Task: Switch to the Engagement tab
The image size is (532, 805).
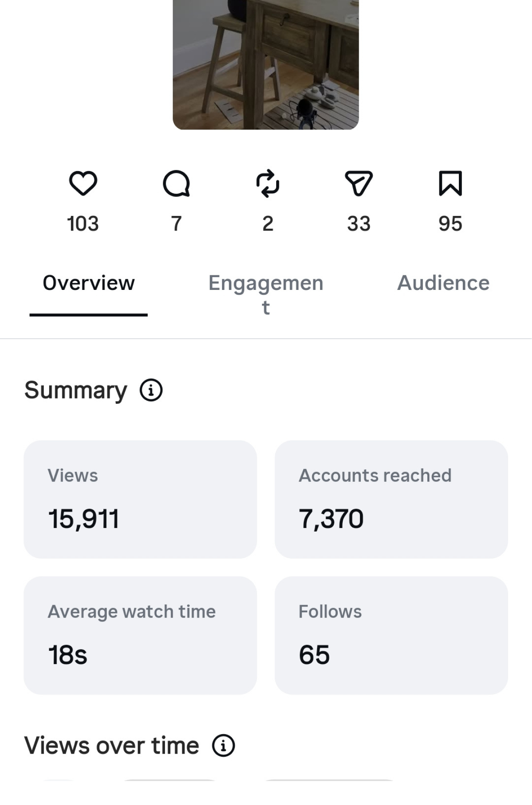Action: pos(266,294)
